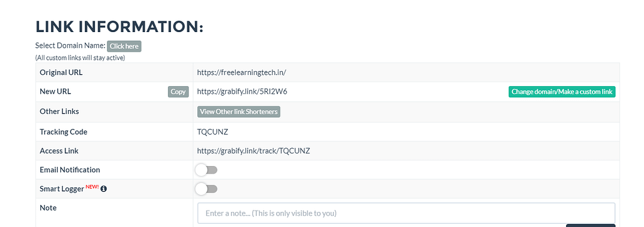The height and width of the screenshot is (227, 644).
Task: Click the LINK INFORMATION heading
Action: tap(119, 26)
